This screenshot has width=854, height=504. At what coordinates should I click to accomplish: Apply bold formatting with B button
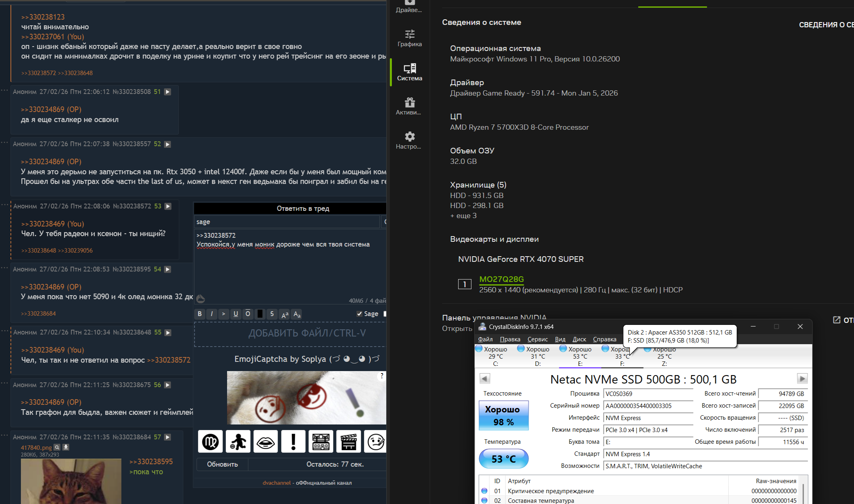(200, 314)
